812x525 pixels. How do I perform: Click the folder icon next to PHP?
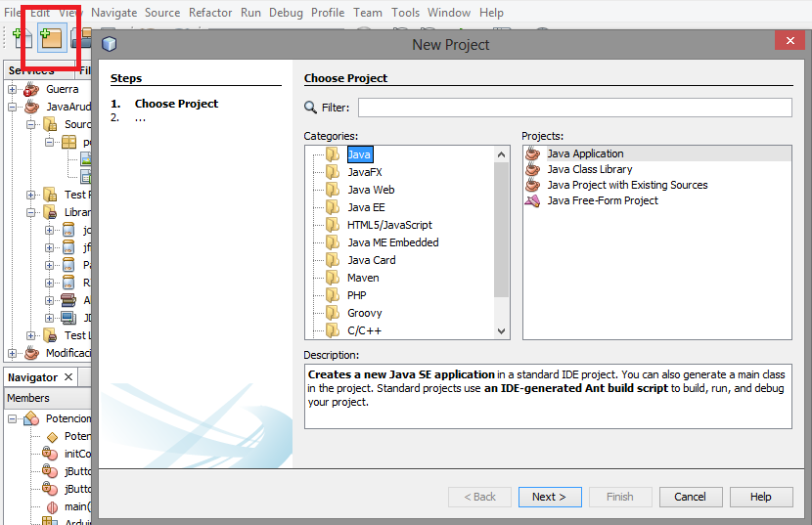(x=333, y=295)
